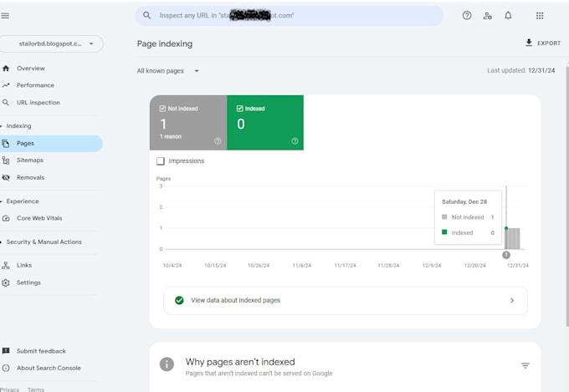The width and height of the screenshot is (569, 392).
Task: Click the green check circle icon
Action: [179, 300]
